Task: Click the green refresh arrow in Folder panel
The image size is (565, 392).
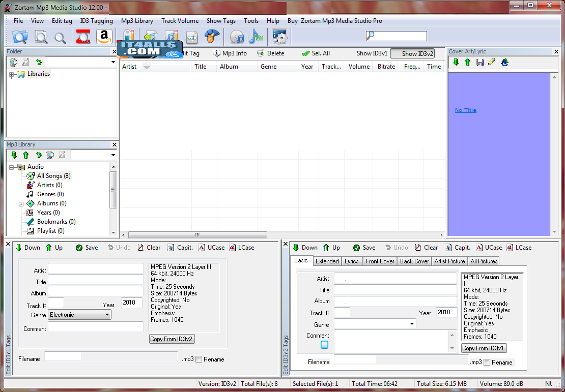Action: click(x=39, y=62)
